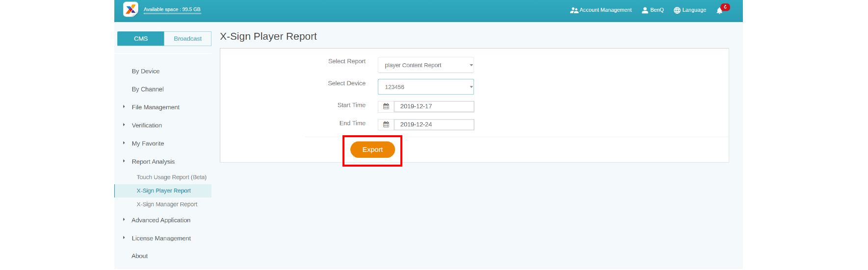This screenshot has height=270, width=868.
Task: Collapse the Report Analysis section
Action: click(x=153, y=162)
